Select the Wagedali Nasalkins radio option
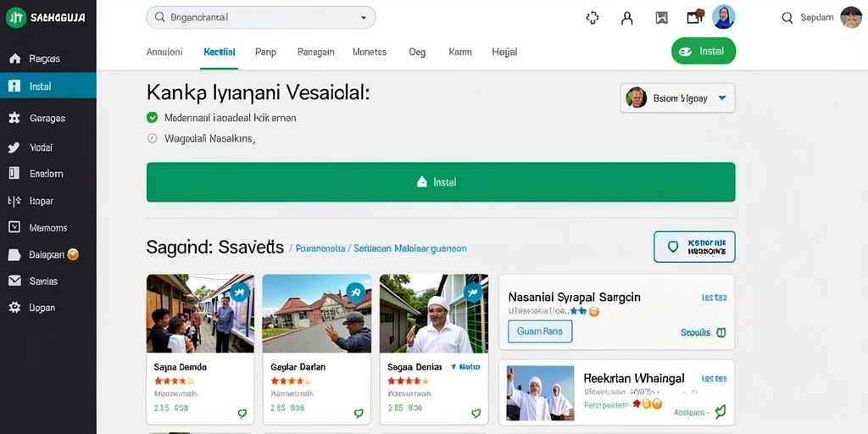The width and height of the screenshot is (868, 434). coord(153,138)
